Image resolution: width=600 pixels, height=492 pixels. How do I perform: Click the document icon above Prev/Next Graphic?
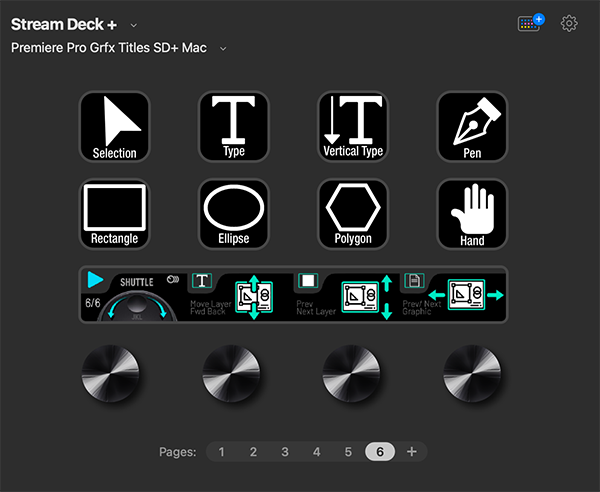click(414, 280)
